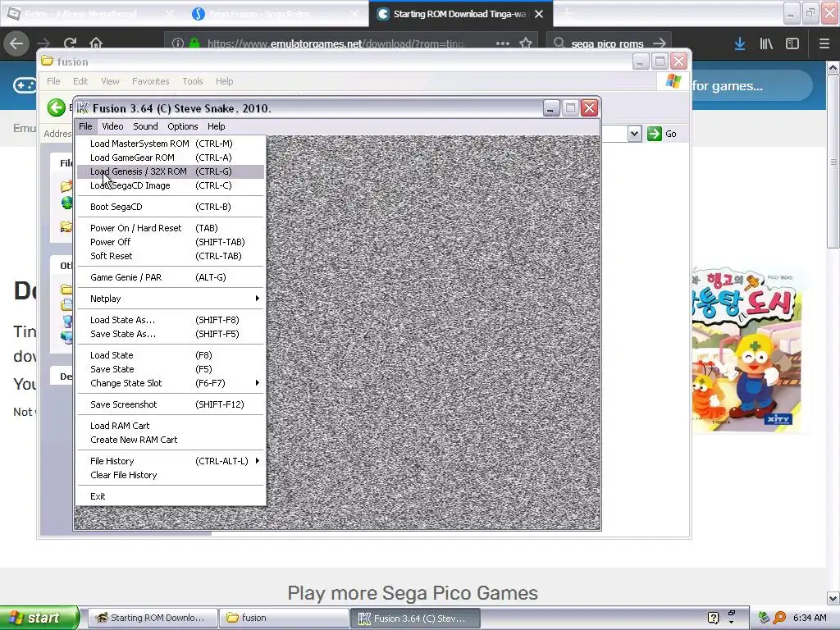Open Firefox downloads panel
This screenshot has width=840, height=630.
click(740, 44)
